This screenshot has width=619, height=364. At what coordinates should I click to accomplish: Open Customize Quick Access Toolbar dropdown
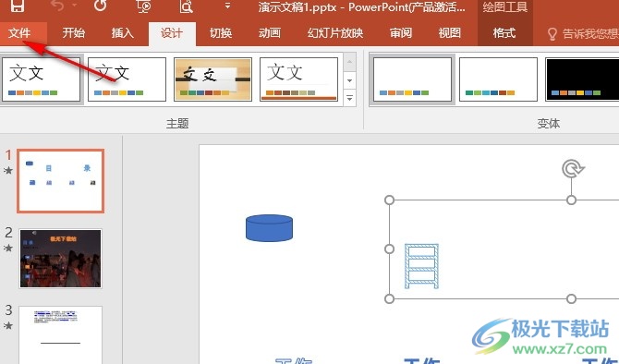(227, 6)
